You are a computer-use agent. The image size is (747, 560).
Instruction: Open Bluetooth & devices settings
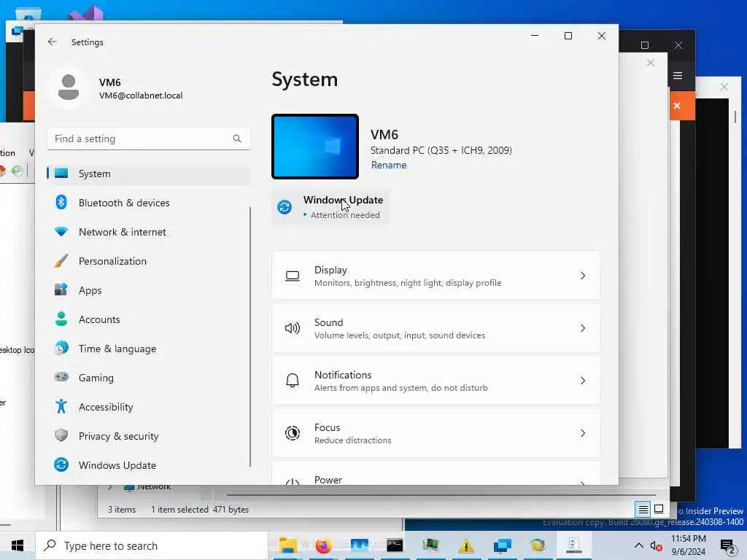pos(149,203)
